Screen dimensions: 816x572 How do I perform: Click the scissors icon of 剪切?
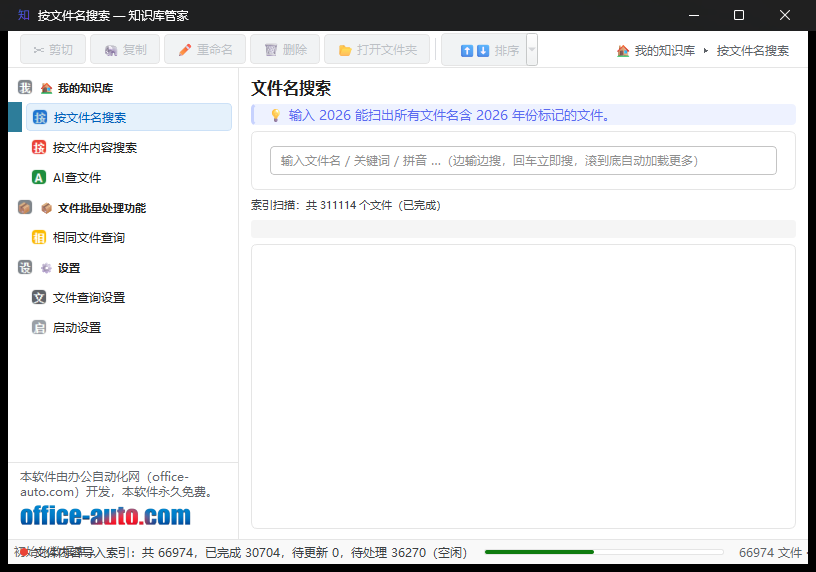pyautogui.click(x=39, y=50)
